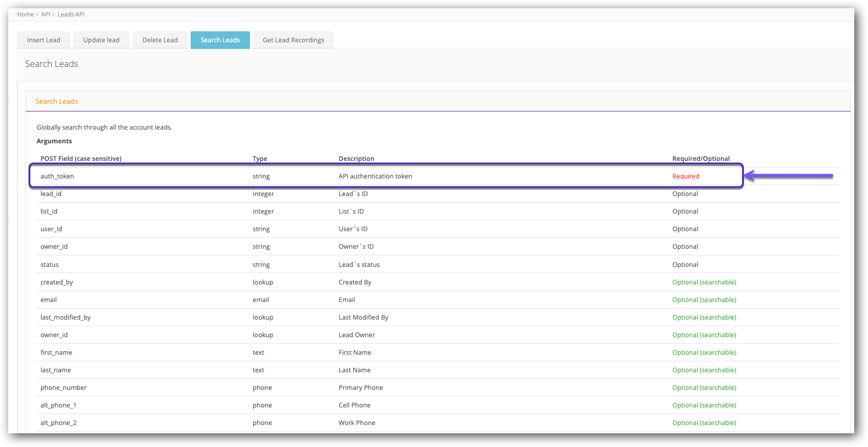Click Optional (searchable) in the created_by row
The image size is (868, 447).
[x=704, y=282]
